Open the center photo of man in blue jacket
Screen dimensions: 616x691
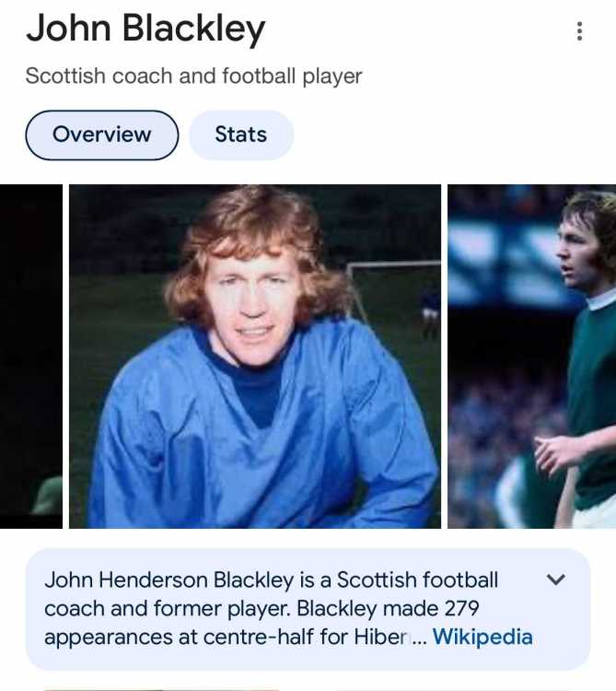(x=255, y=356)
